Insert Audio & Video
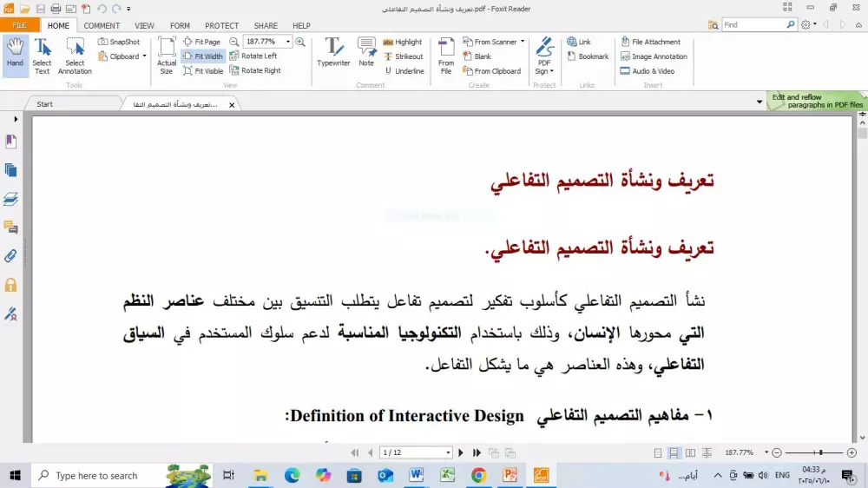 click(x=648, y=71)
